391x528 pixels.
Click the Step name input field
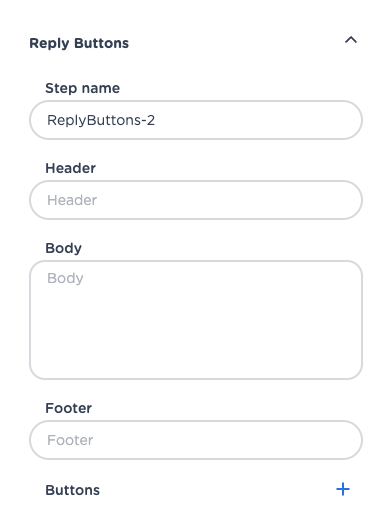(x=196, y=120)
